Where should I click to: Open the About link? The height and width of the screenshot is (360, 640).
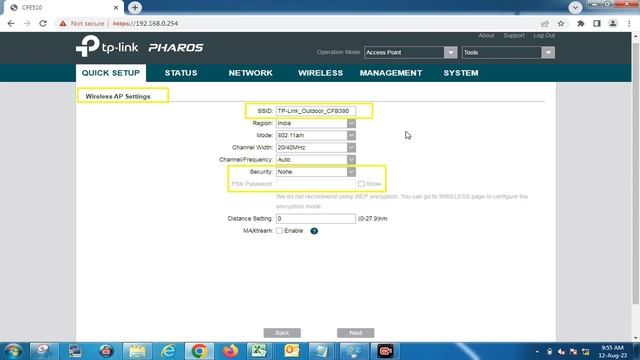486,36
